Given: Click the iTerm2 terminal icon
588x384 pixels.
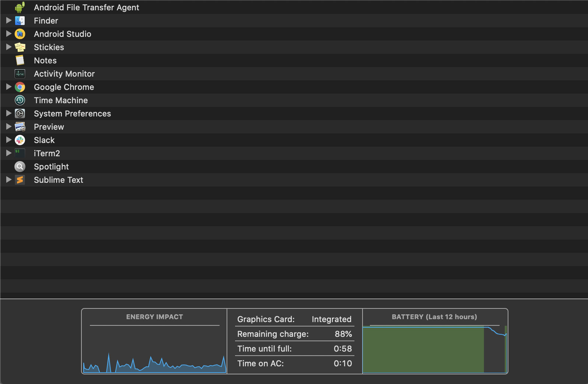Looking at the screenshot, I should [x=20, y=153].
